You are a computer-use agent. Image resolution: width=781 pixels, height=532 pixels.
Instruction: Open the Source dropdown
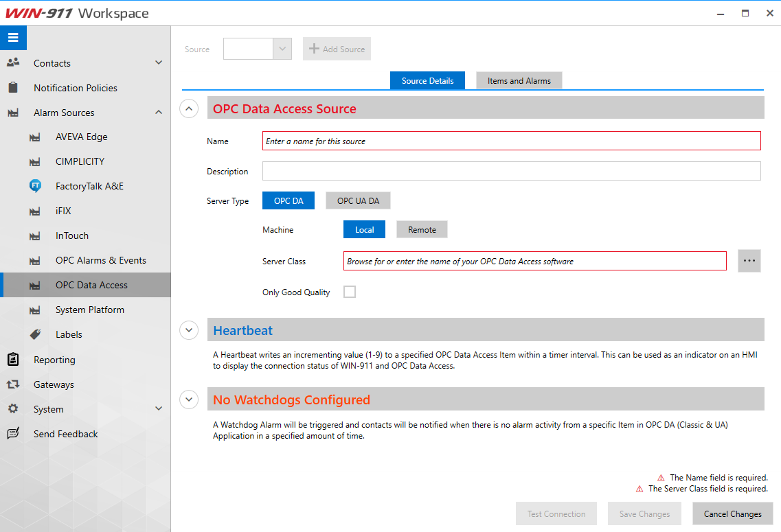pos(282,49)
